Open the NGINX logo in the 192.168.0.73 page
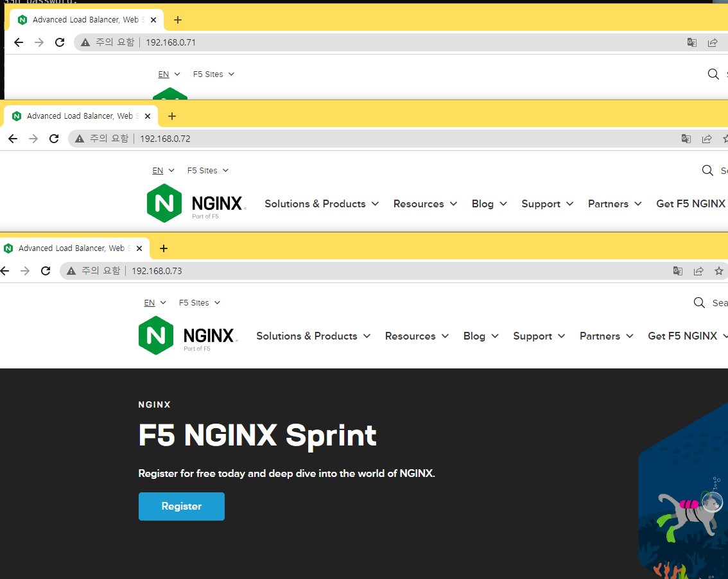The height and width of the screenshot is (579, 728). [188, 336]
